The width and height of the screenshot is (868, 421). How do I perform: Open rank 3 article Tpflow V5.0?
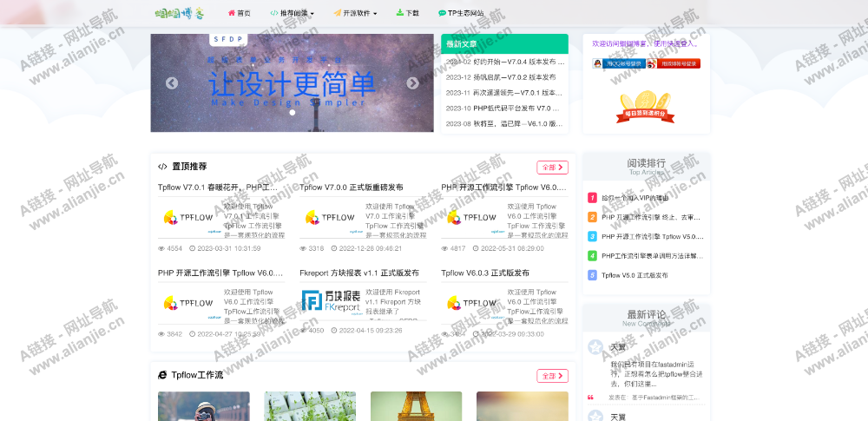click(x=652, y=236)
